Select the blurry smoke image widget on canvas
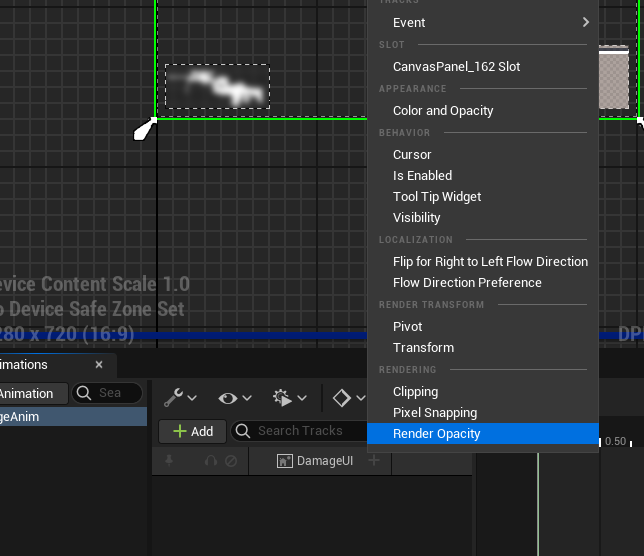This screenshot has height=556, width=644. tap(217, 87)
